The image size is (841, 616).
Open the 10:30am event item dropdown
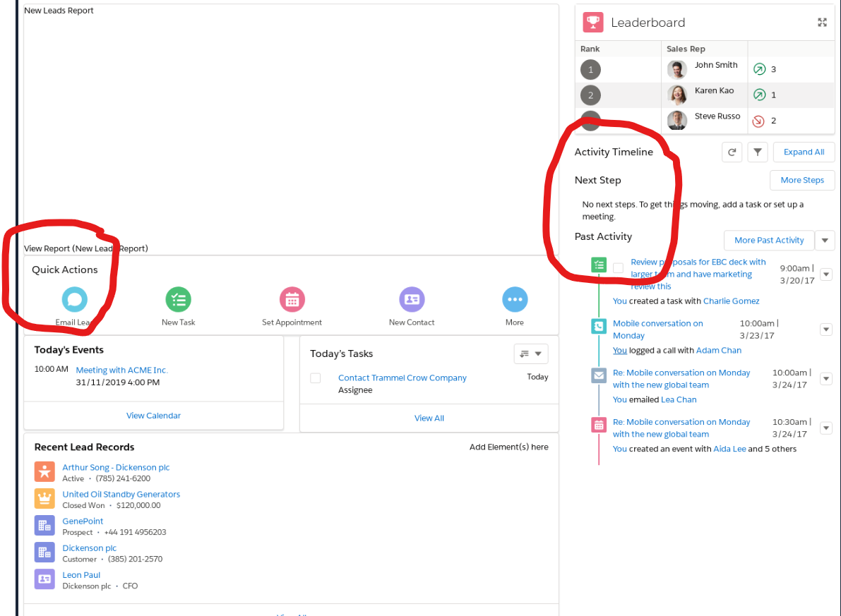(x=826, y=428)
